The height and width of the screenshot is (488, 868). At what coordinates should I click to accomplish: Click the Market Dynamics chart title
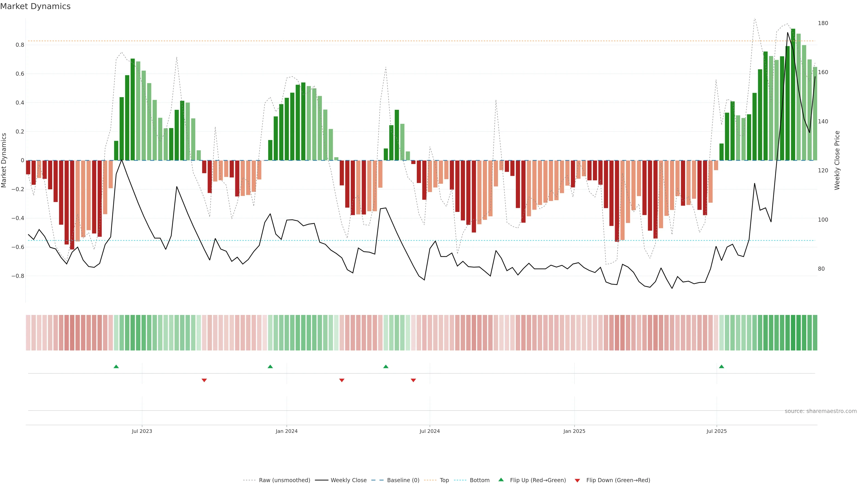pos(35,6)
